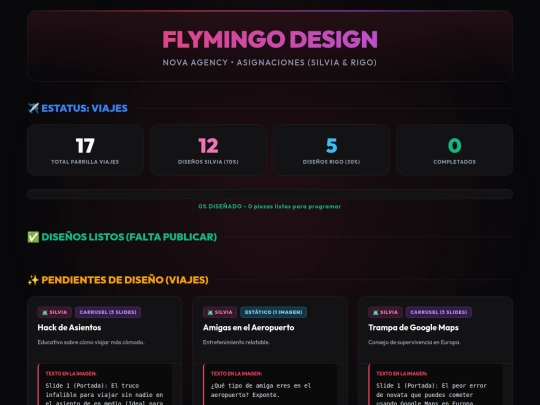Click the airplane icon beside Estatus: Viajes
The height and width of the screenshot is (405, 540).
coord(33,108)
